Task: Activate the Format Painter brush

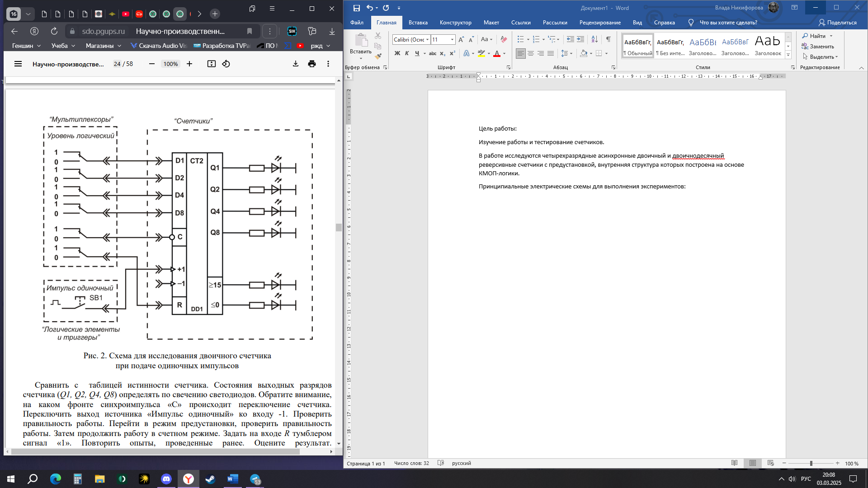Action: pyautogui.click(x=378, y=56)
